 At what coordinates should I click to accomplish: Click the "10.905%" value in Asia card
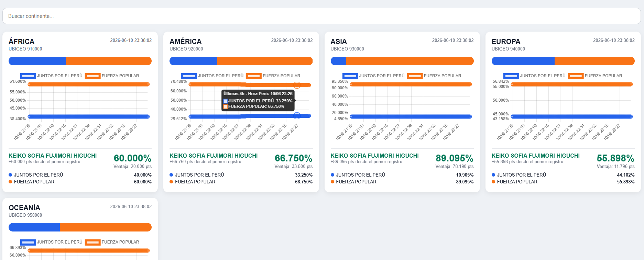tap(465, 175)
